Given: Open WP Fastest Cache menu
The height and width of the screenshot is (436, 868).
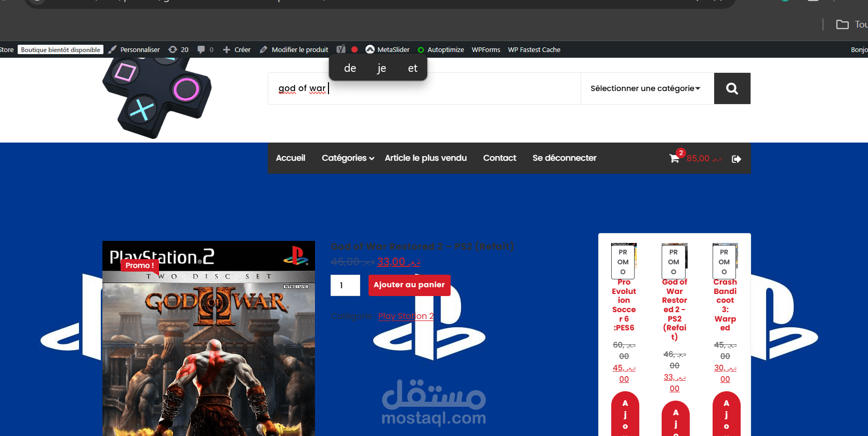Looking at the screenshot, I should (x=534, y=49).
